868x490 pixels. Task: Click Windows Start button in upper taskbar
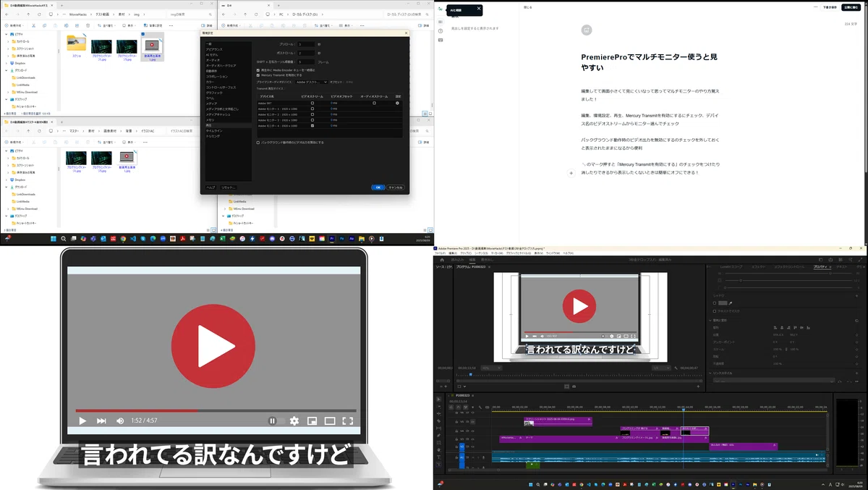(x=53, y=238)
